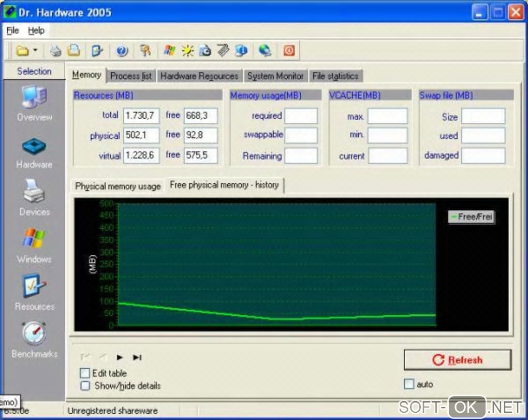
Task: Click the keys registration toolbar icon
Action: click(145, 51)
